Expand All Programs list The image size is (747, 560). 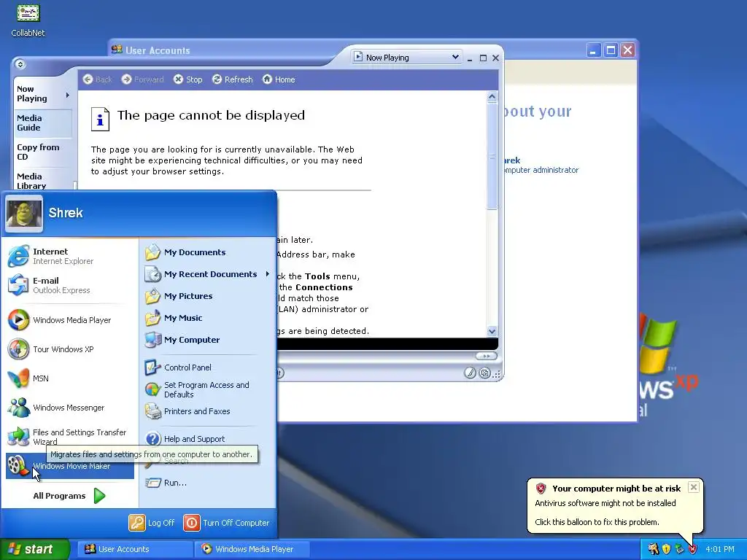pyautogui.click(x=69, y=496)
